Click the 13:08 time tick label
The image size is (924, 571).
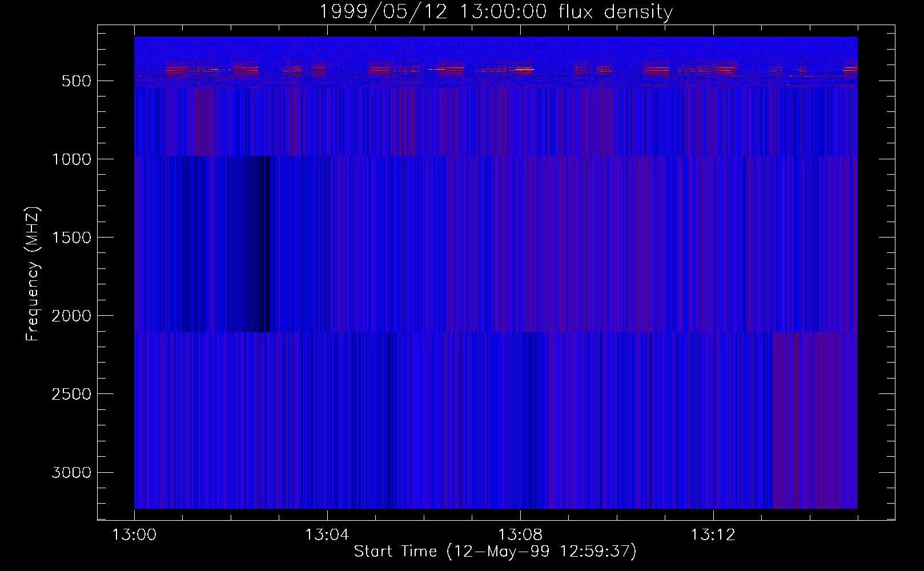click(520, 535)
